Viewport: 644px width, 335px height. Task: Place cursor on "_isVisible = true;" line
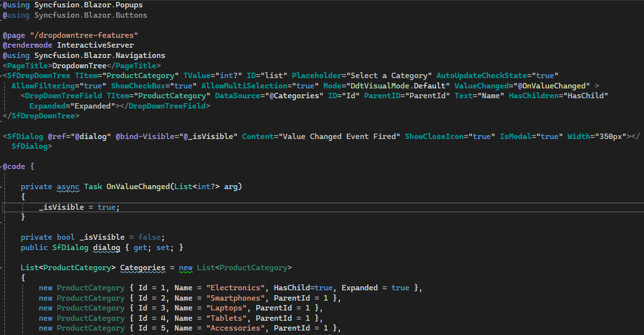(79, 207)
